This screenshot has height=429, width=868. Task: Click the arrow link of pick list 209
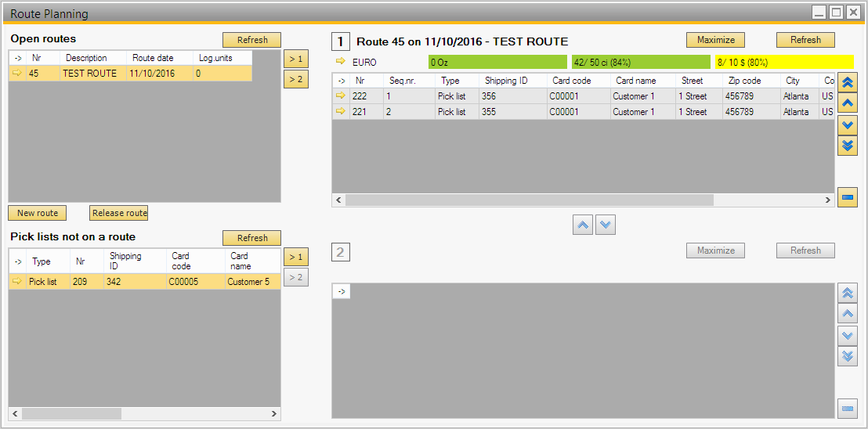click(x=18, y=282)
